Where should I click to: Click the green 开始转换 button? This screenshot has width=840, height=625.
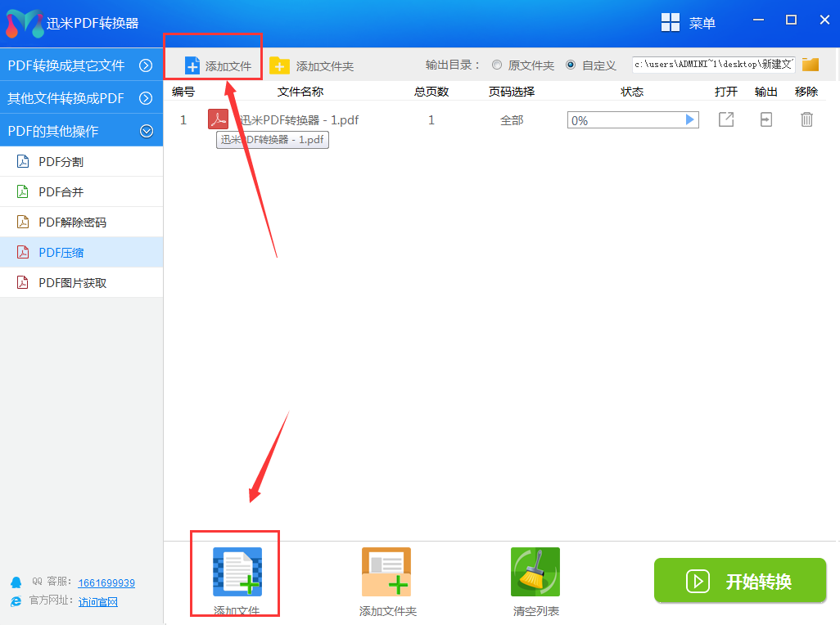[x=740, y=581]
